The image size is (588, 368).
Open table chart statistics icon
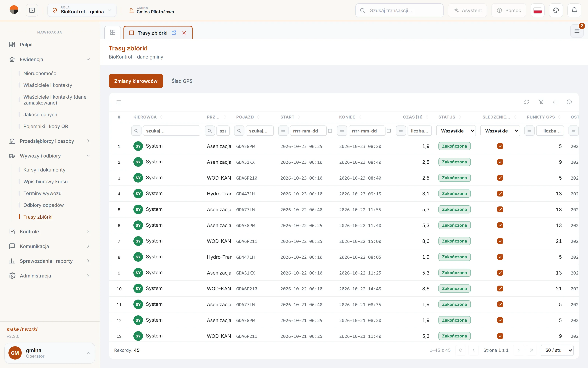tap(555, 102)
